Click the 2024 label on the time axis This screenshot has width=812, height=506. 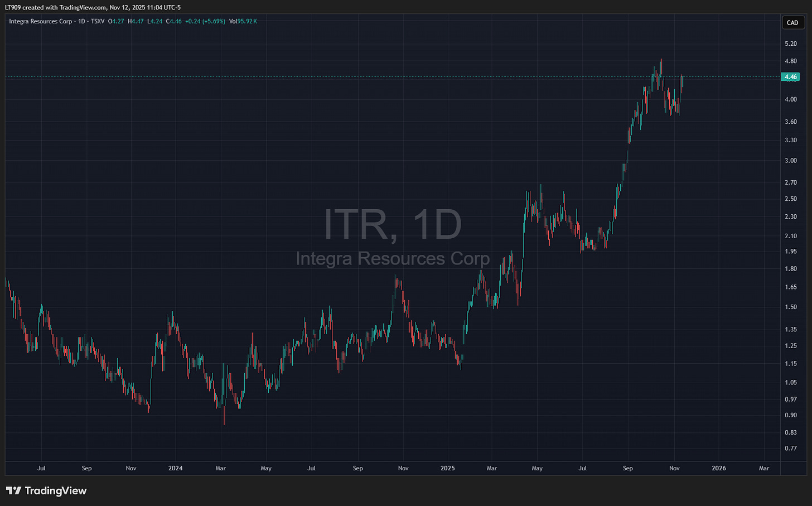tap(175, 468)
